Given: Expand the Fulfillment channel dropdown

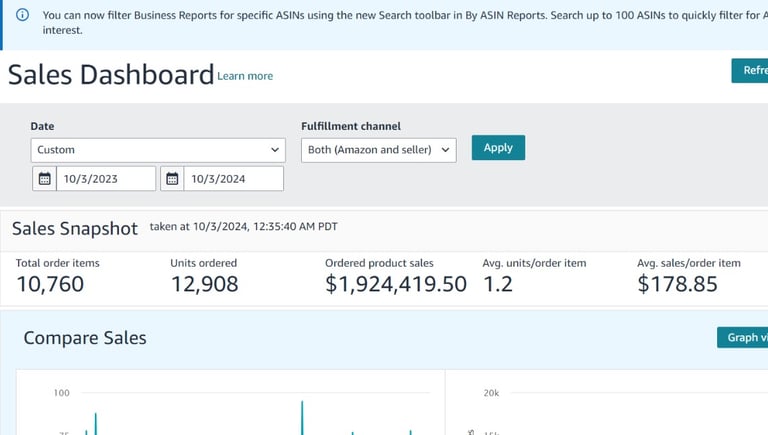Looking at the screenshot, I should [378, 150].
